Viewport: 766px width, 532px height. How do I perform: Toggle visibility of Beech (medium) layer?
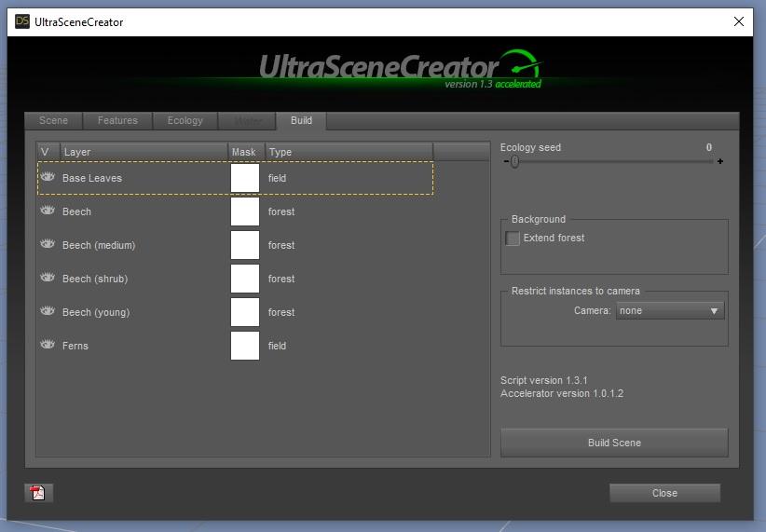48,244
